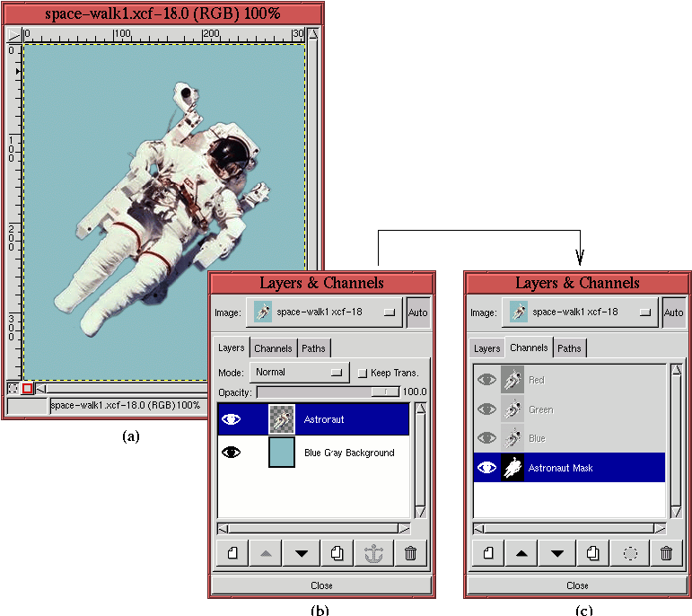Delete layer using Layers tab trash icon

(x=410, y=553)
